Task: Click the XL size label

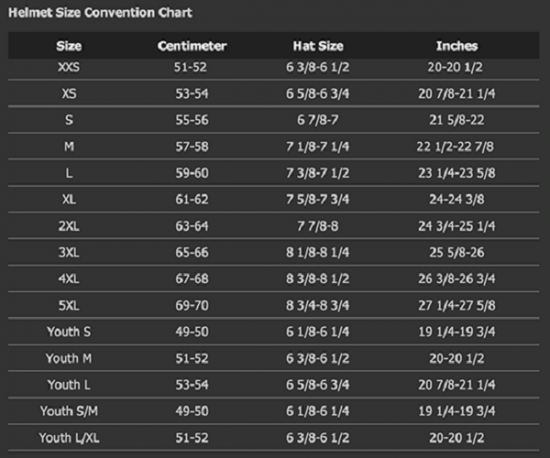Action: point(69,200)
